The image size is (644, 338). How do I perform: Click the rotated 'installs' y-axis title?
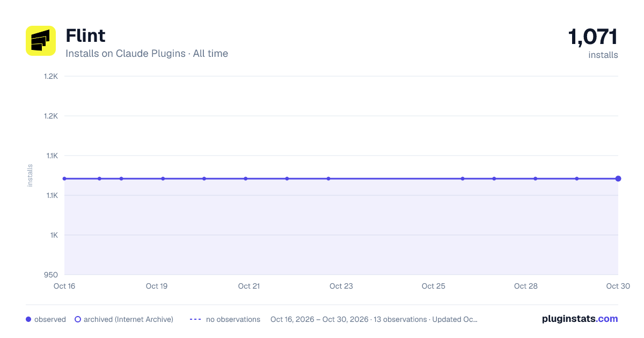(30, 175)
